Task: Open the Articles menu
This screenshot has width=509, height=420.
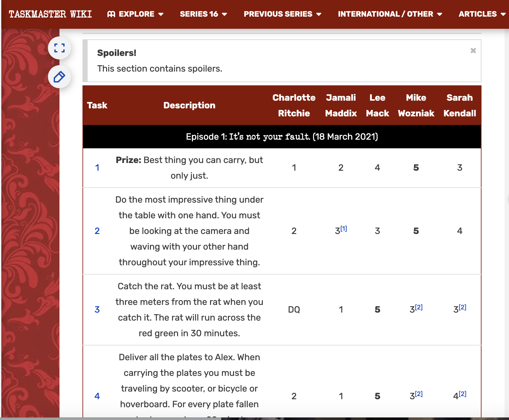Action: point(482,14)
